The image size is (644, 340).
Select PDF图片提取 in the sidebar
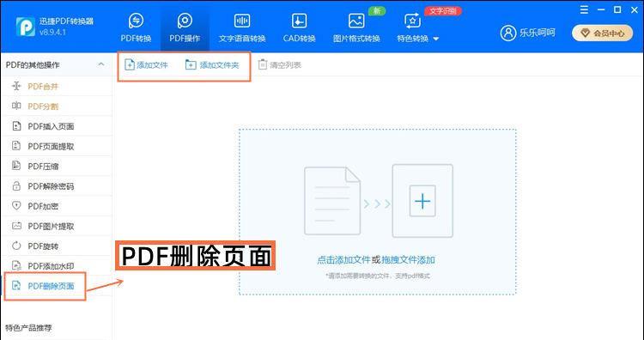[57, 227]
